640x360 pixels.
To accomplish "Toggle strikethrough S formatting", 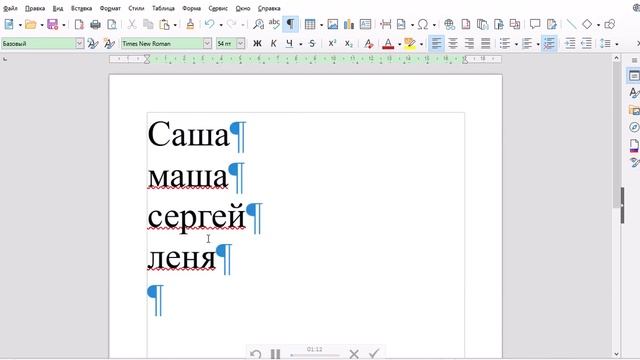I will click(x=312, y=44).
